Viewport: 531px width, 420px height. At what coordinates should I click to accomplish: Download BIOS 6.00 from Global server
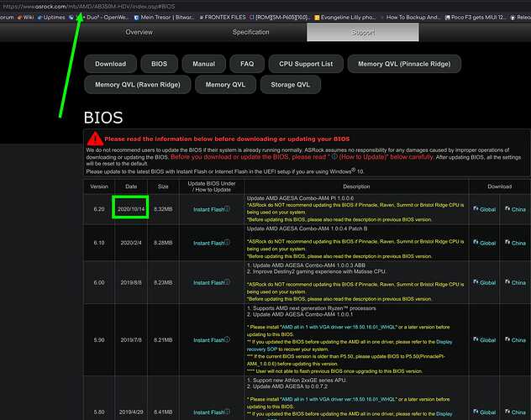pos(484,282)
